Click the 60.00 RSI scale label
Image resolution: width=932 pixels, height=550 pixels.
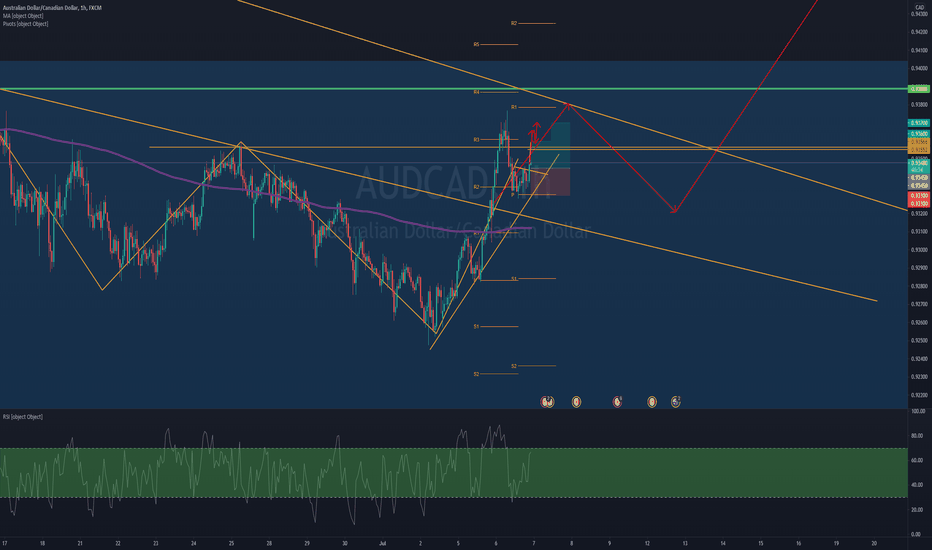coord(918,460)
